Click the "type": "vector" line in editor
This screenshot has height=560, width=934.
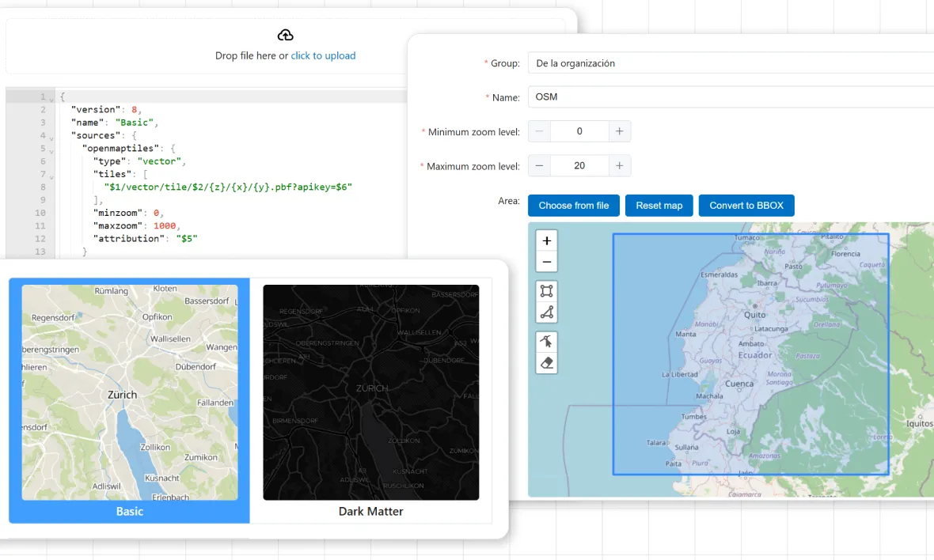139,161
